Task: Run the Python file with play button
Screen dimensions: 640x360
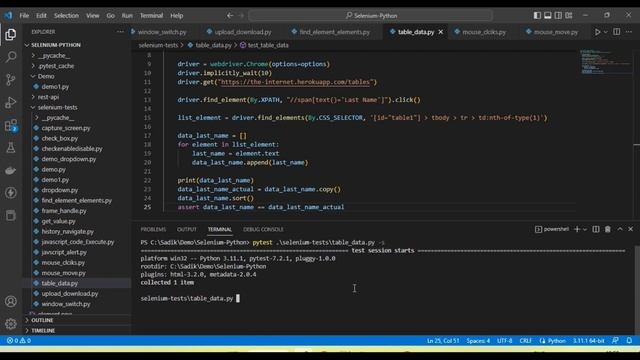Action: [597, 32]
